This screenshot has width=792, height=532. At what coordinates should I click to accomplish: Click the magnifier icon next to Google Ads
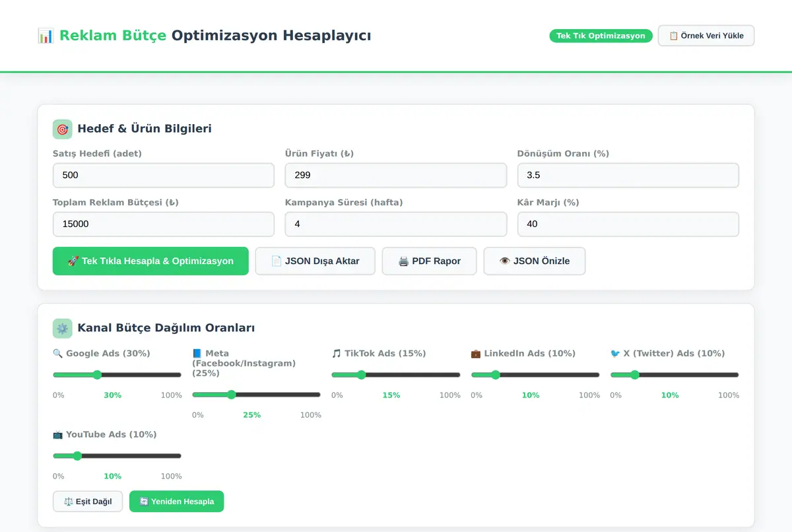57,354
